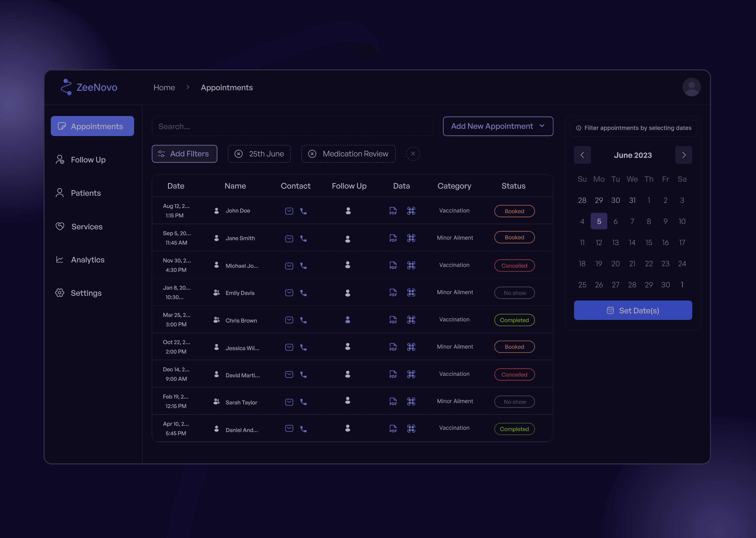Remove the Medication Review filter chip

pos(312,154)
